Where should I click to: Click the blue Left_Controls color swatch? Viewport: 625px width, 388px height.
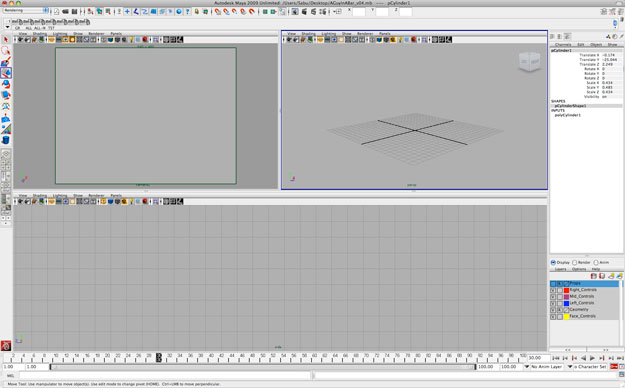click(x=566, y=303)
